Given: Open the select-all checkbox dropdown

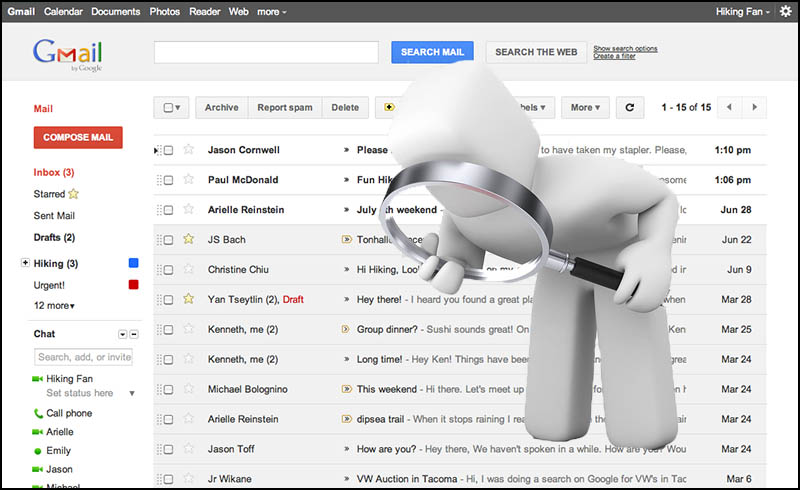Looking at the screenshot, I should pos(171,107).
